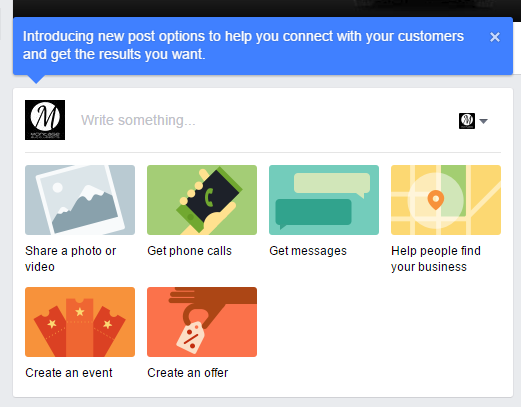Click the phone handset symbol in the green tile
Screen dimensions: 521x407
point(209,197)
